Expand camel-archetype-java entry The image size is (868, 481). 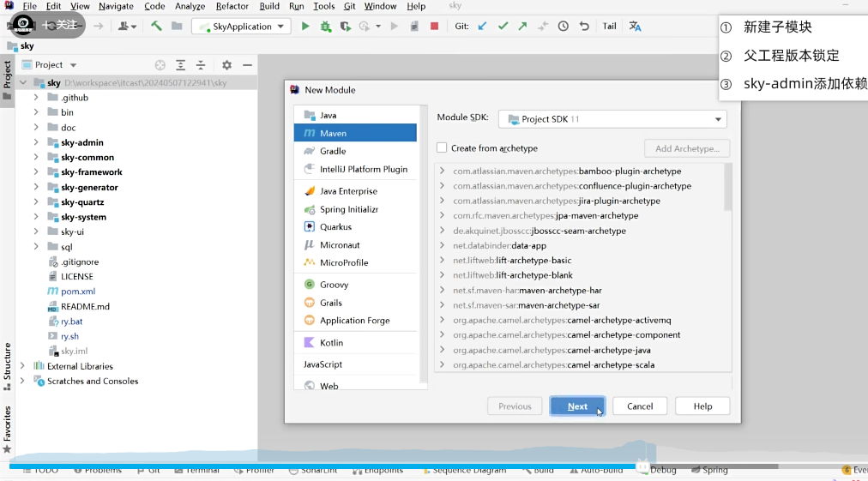pyautogui.click(x=443, y=350)
